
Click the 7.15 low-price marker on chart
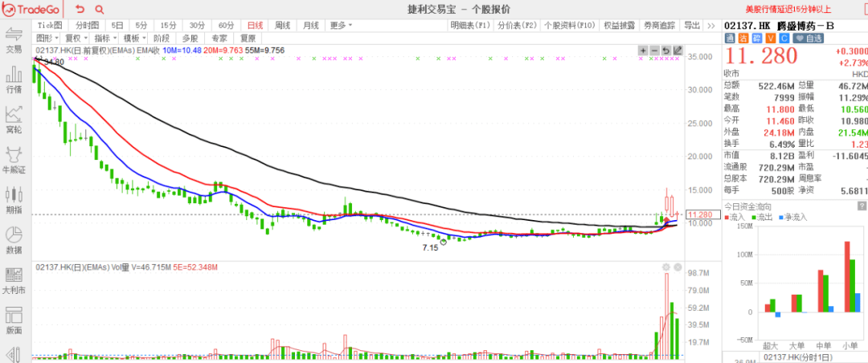(x=430, y=248)
